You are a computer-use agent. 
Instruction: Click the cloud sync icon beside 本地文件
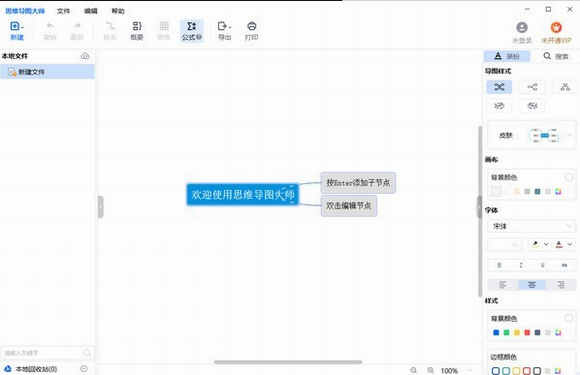85,56
